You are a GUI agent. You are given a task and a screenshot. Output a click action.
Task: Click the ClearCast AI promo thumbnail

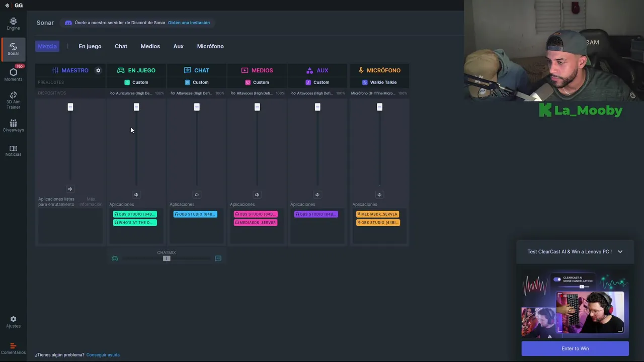(575, 304)
